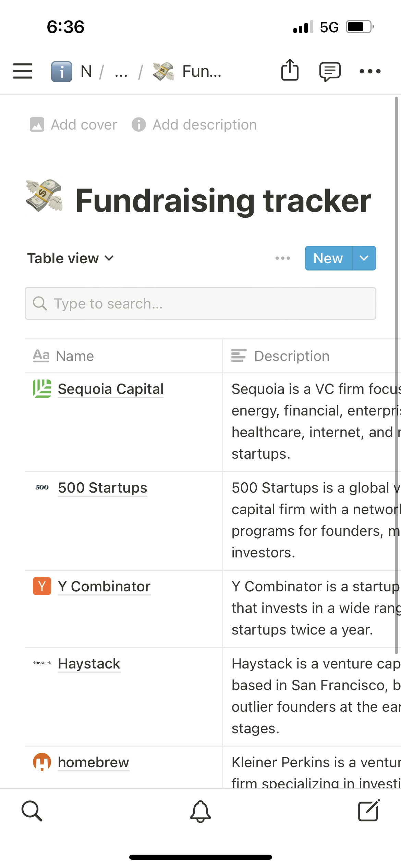This screenshot has width=401, height=868.
Task: Open notifications bell icon
Action: (x=200, y=811)
